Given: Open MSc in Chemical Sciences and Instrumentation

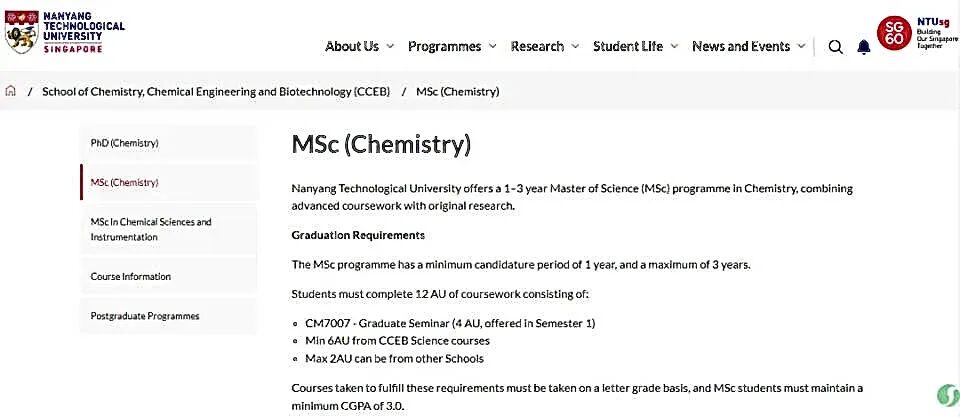Looking at the screenshot, I should [151, 229].
